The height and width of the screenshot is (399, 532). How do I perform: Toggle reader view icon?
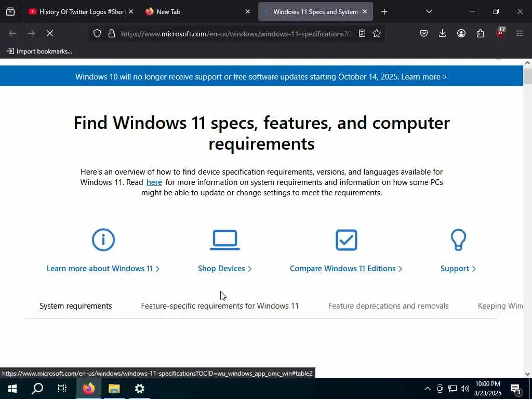click(x=362, y=34)
